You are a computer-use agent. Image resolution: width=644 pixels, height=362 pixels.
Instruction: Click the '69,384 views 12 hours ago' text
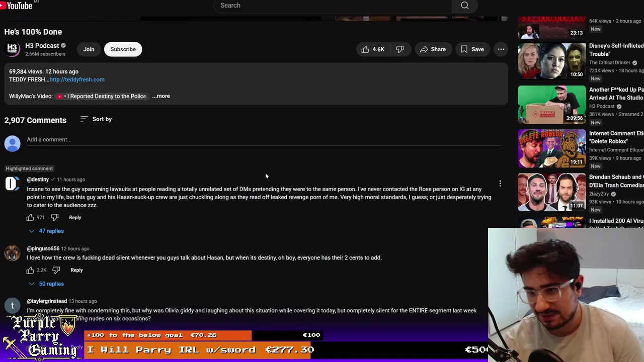(44, 71)
